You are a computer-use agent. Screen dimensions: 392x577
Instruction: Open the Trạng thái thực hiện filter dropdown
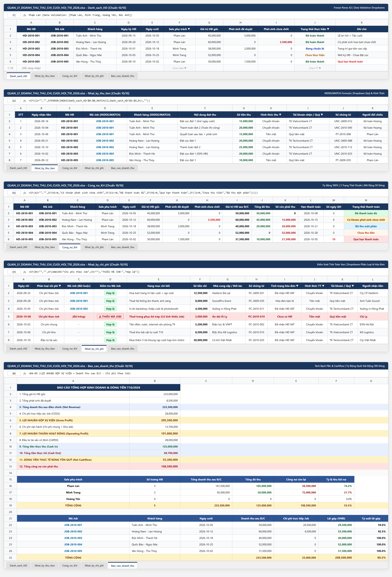(x=328, y=29)
